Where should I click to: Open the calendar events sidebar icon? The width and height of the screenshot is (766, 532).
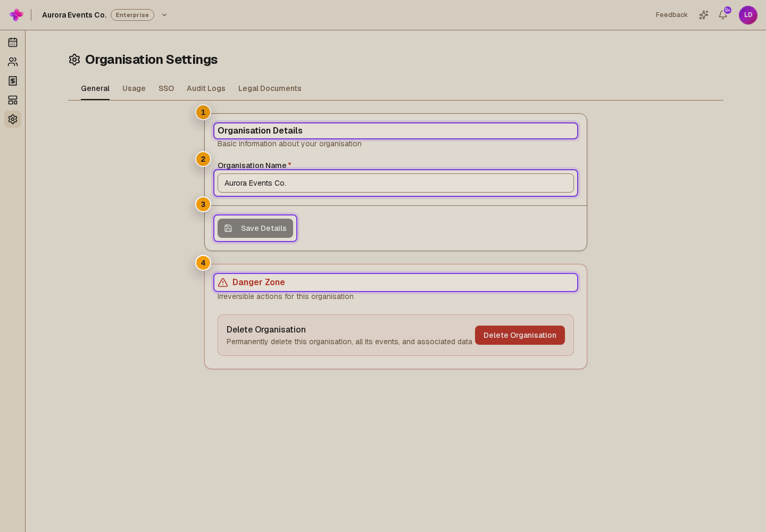coord(13,43)
